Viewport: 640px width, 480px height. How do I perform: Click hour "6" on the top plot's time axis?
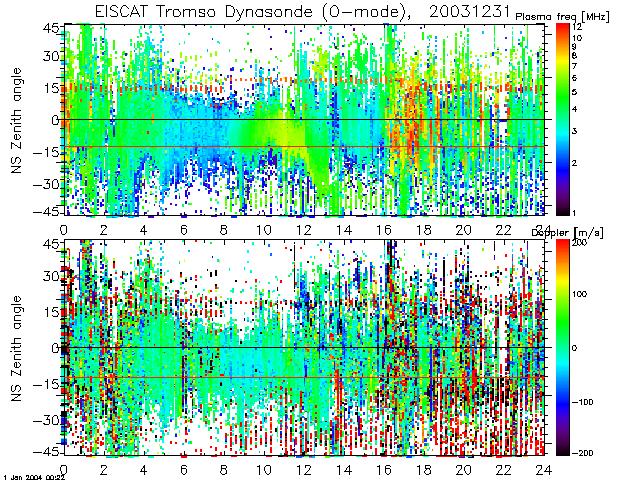[184, 230]
